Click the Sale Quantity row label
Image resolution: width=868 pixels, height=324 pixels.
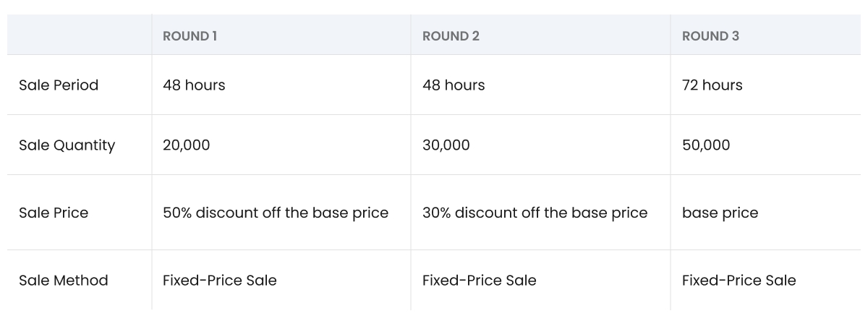pos(67,145)
